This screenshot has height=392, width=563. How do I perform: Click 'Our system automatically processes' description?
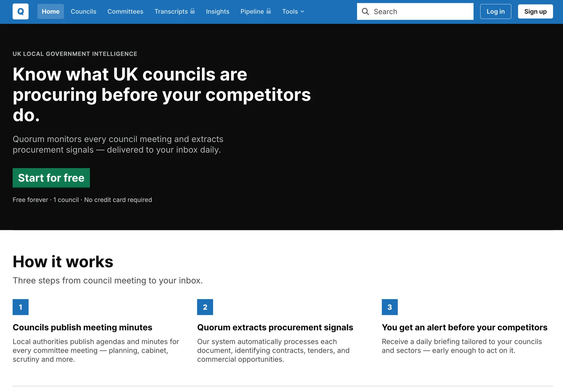[x=273, y=350]
